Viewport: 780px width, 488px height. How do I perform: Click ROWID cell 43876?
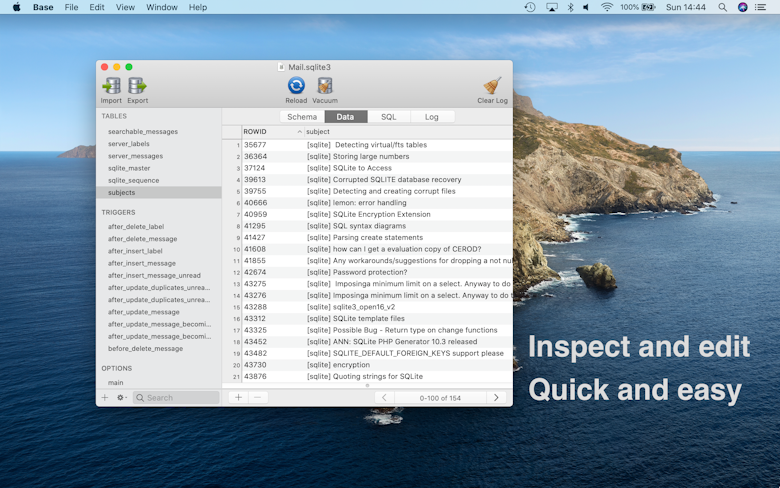point(255,376)
